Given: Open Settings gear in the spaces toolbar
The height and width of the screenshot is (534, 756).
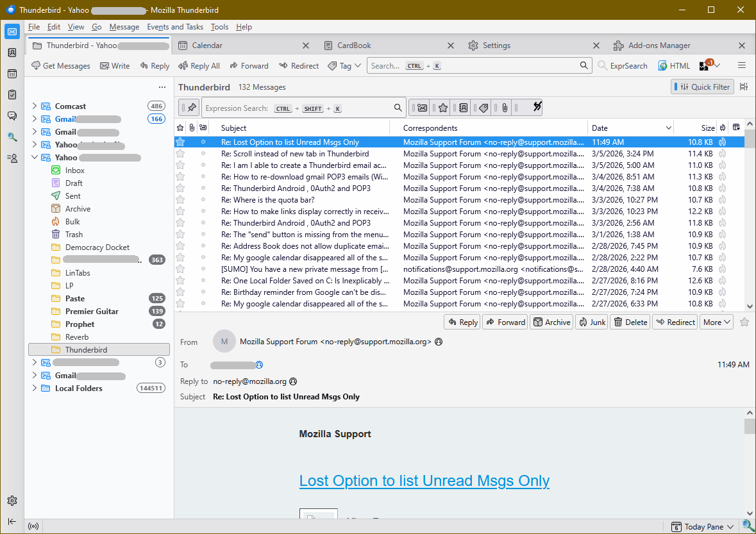Looking at the screenshot, I should 12,501.
